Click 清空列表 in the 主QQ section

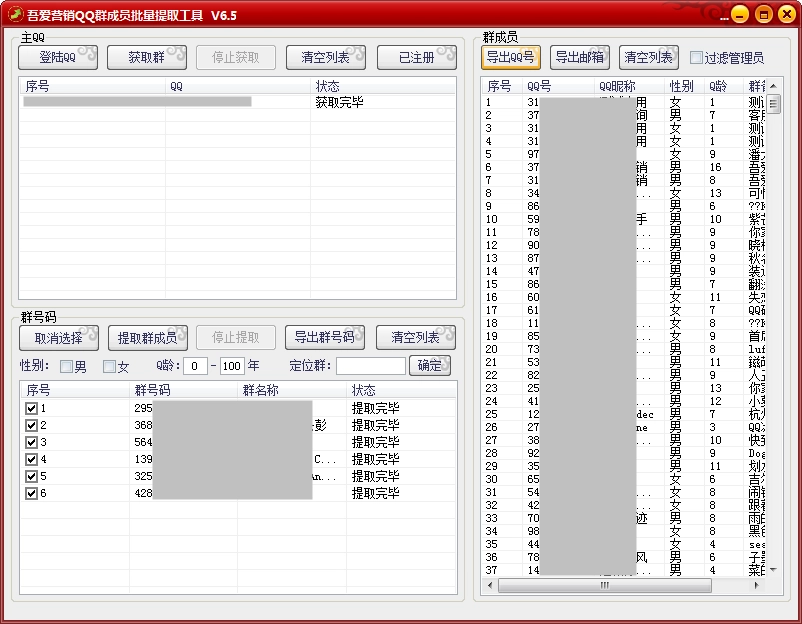pos(325,57)
